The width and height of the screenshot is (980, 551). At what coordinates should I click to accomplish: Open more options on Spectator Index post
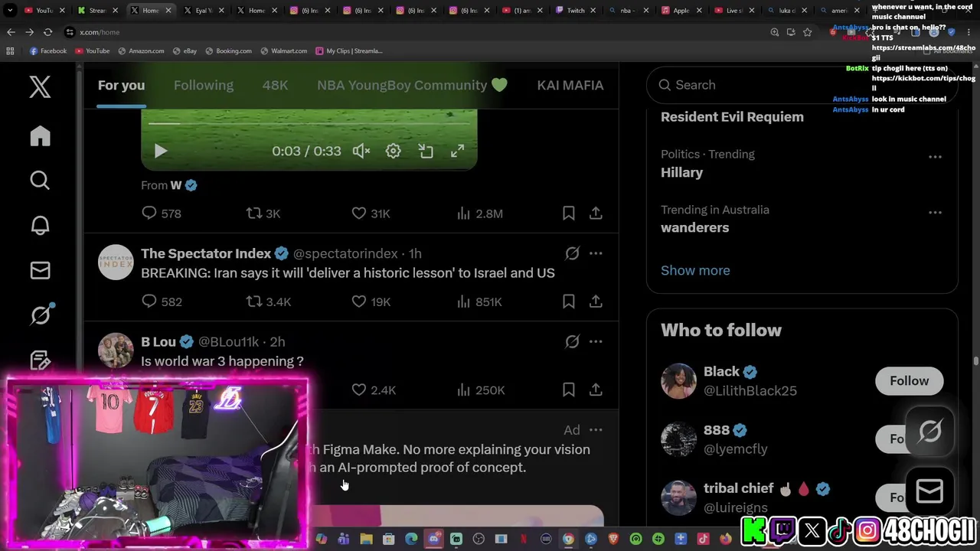(596, 253)
